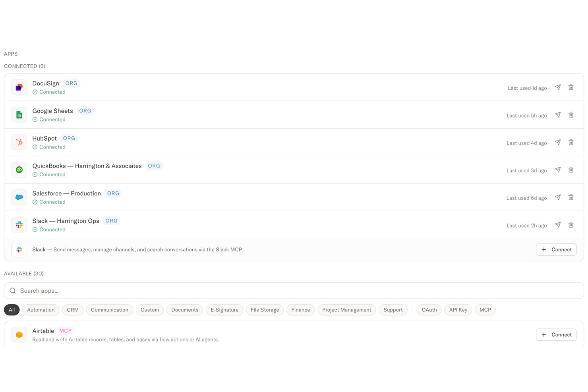The height and width of the screenshot is (392, 588).
Task: Click the HubSpot app logo icon
Action: click(19, 142)
